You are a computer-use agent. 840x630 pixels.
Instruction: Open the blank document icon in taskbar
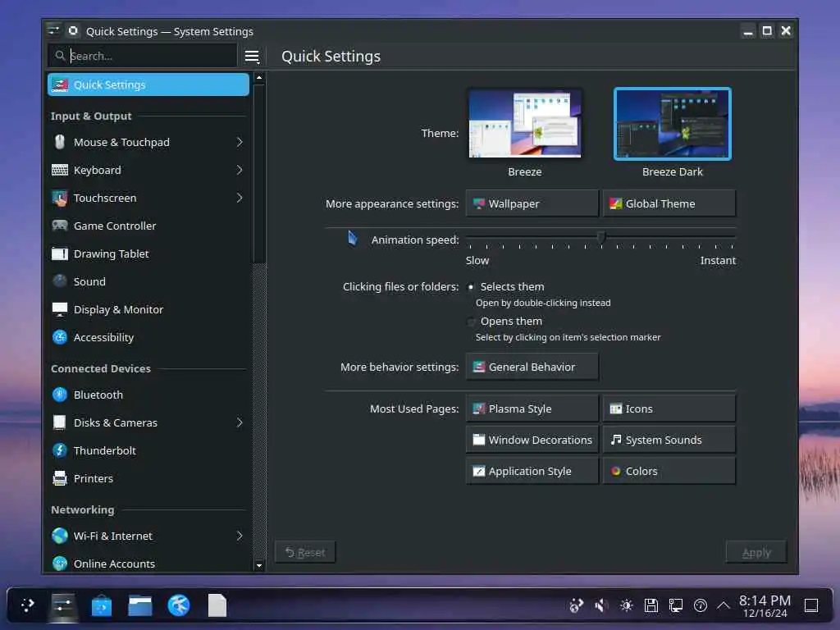[217, 606]
